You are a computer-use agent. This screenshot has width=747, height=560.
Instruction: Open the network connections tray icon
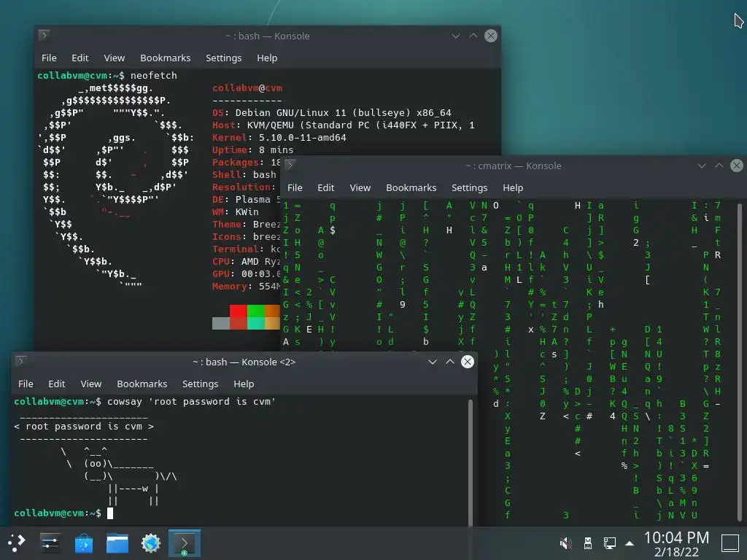click(x=609, y=542)
